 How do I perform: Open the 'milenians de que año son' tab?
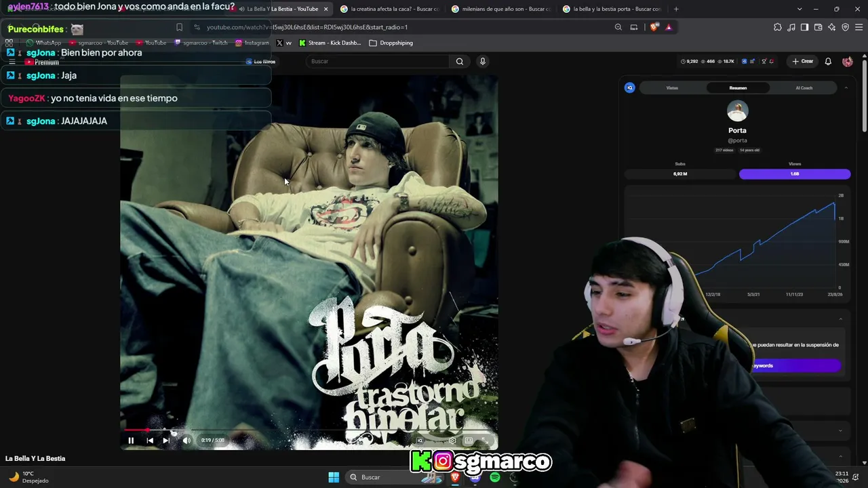pyautogui.click(x=501, y=9)
